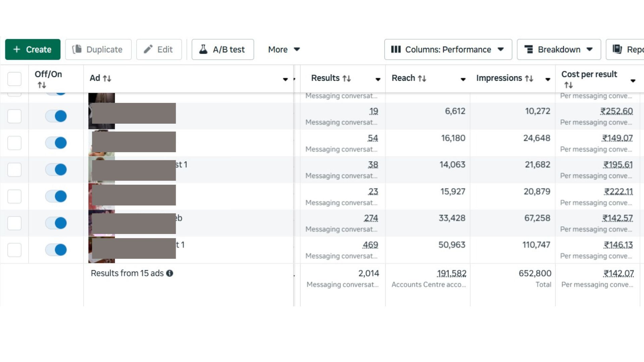Tick checkbox for ad with 274 results
This screenshot has height=362, width=644.
click(14, 223)
